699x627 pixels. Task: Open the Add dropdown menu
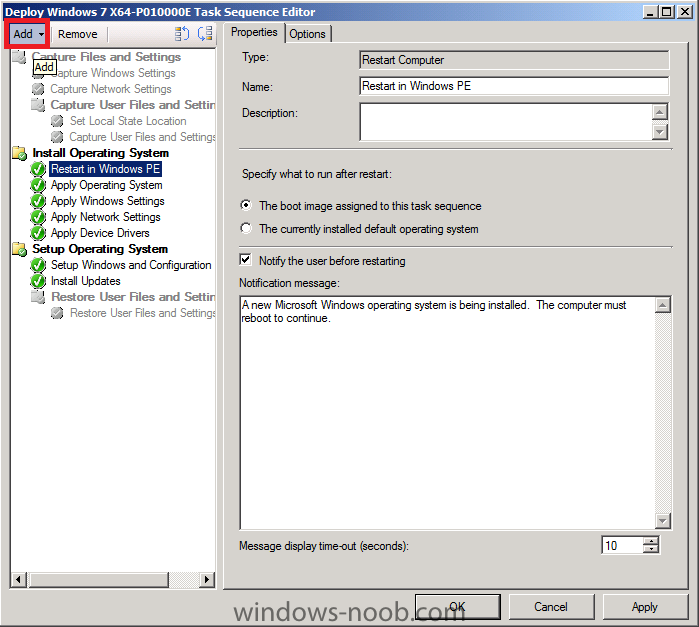click(x=28, y=34)
